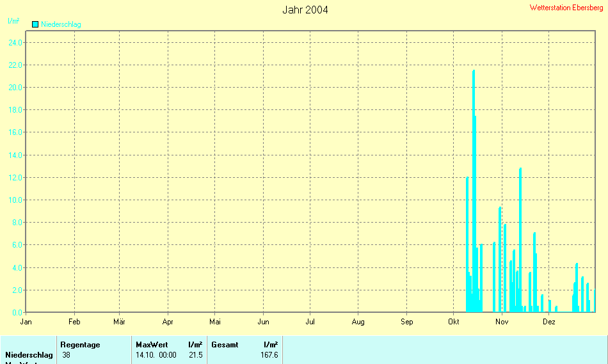Screen dimensions: 608x364
Task: Select the Niederschlag legend label text
Action: pyautogui.click(x=61, y=24)
